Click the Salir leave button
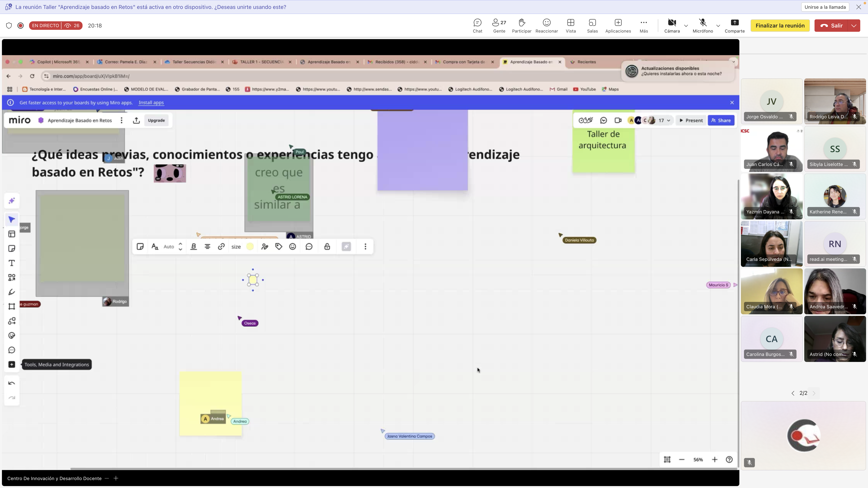This screenshot has height=488, width=868. (831, 26)
